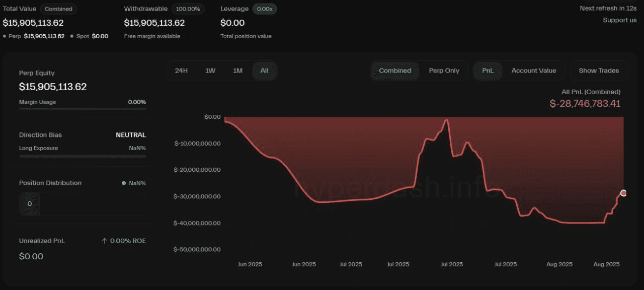Click the Next refresh in 12s text
This screenshot has width=644, height=290.
pyautogui.click(x=608, y=8)
